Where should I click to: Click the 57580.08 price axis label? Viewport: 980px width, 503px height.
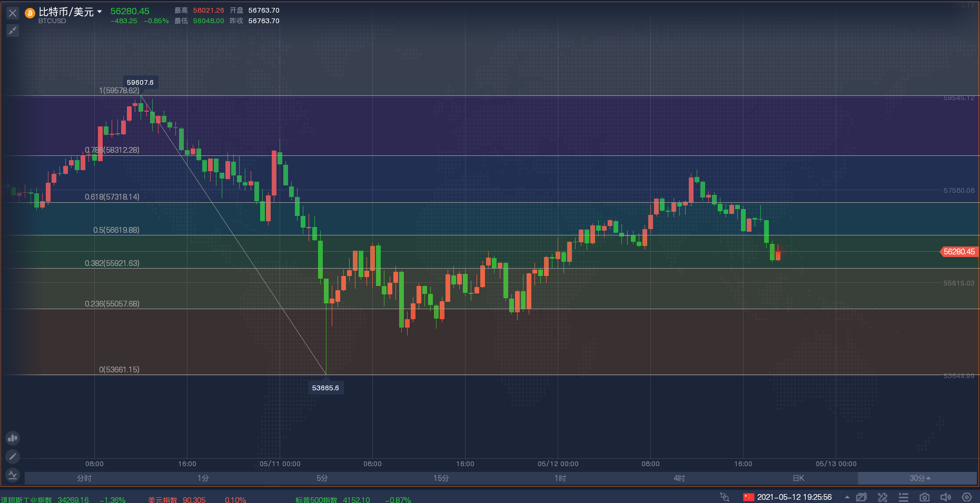pos(959,191)
